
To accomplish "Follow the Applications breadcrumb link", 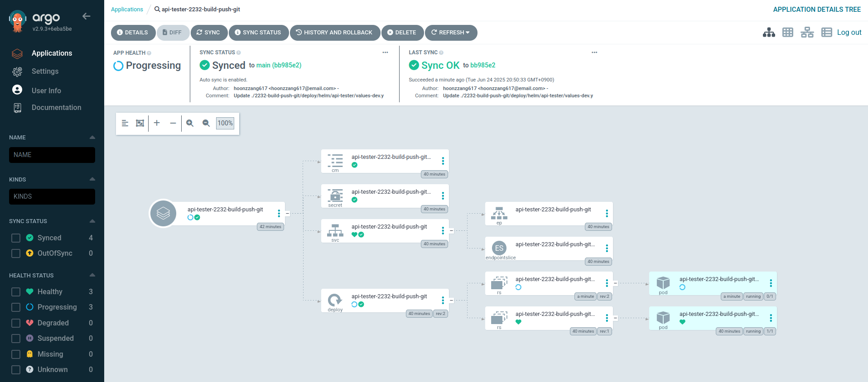I will point(127,10).
